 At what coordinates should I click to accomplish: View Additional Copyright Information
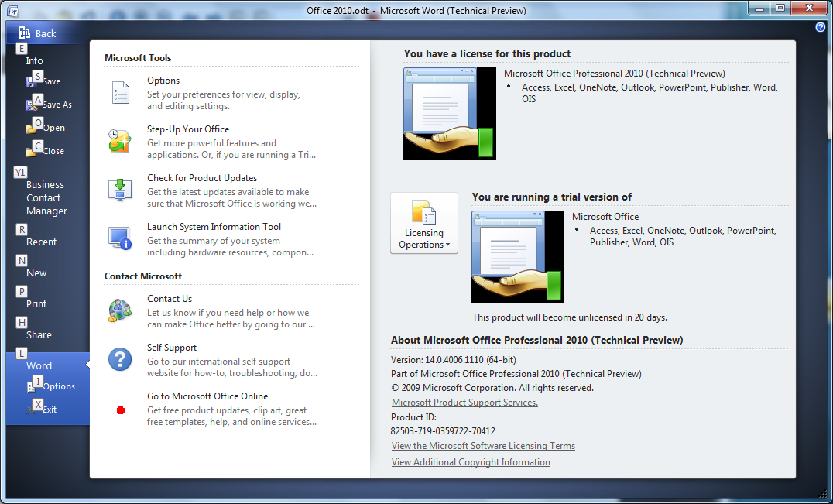tap(471, 461)
